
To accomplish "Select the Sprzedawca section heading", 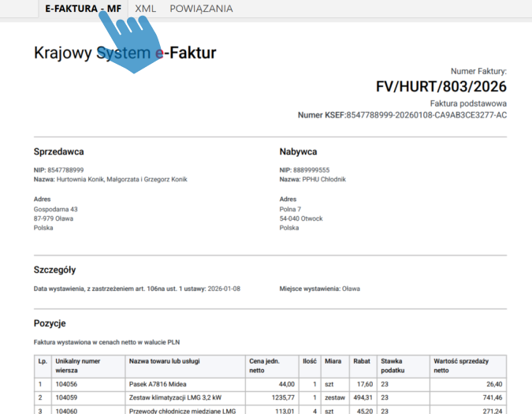I will click(58, 151).
